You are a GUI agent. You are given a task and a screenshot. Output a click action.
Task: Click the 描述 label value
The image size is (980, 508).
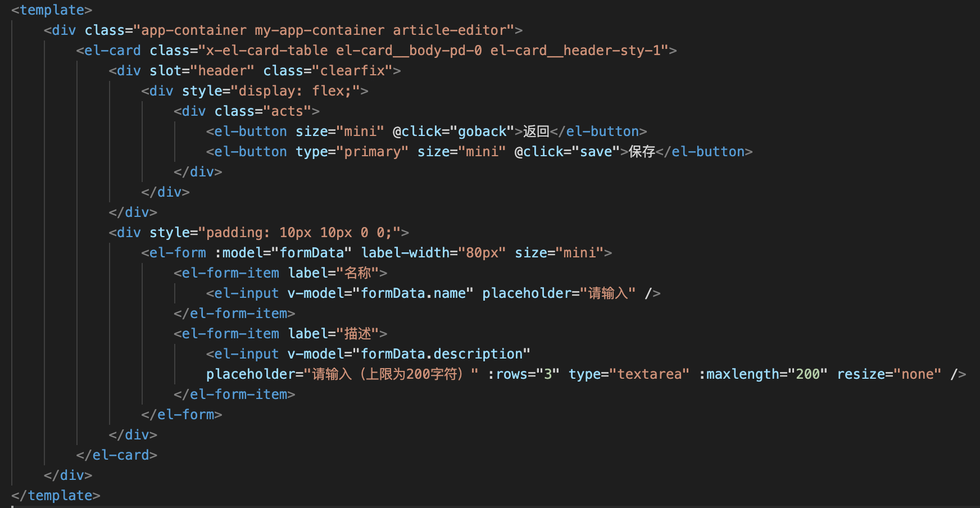tap(358, 334)
